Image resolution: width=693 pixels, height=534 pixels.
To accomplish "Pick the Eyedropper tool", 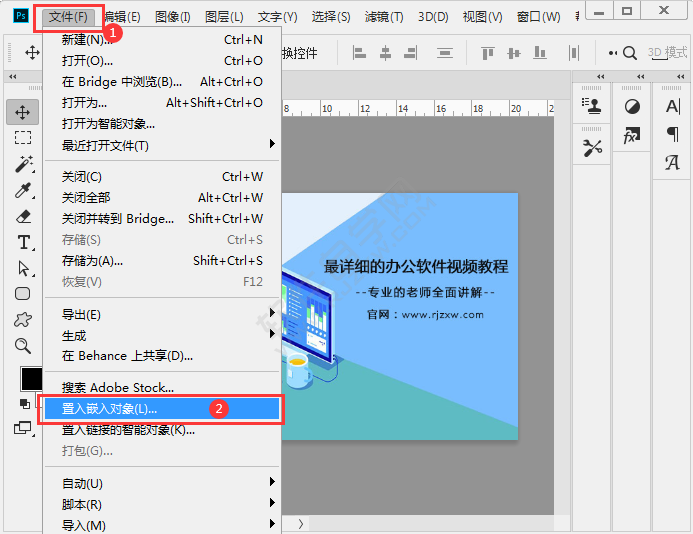I will click(22, 190).
